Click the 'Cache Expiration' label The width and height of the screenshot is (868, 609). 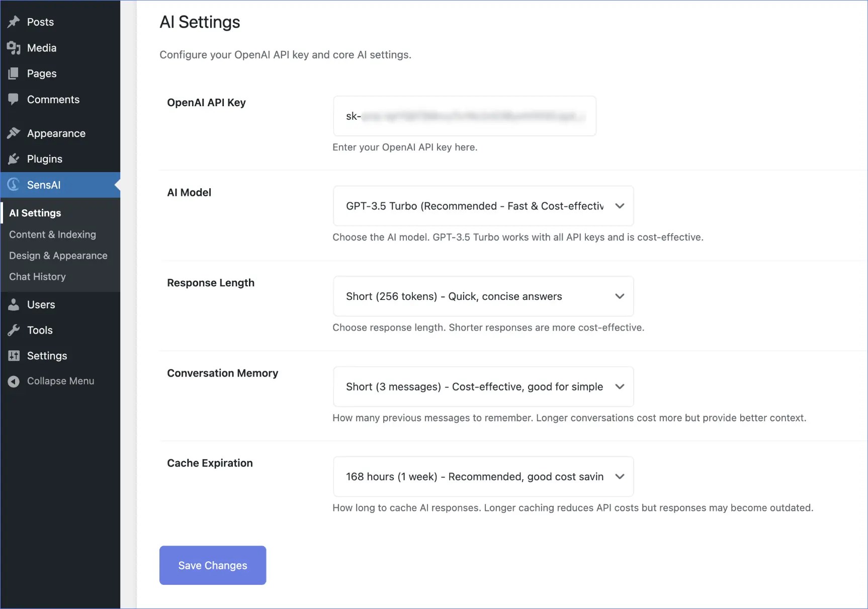coord(210,463)
